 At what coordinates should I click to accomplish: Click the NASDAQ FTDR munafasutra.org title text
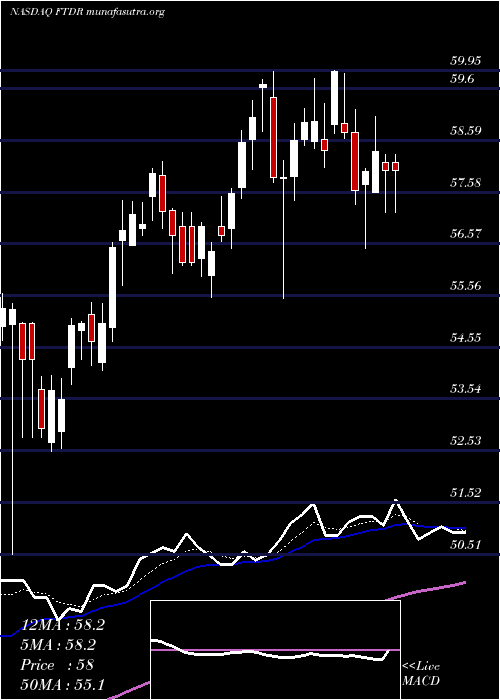[87, 12]
